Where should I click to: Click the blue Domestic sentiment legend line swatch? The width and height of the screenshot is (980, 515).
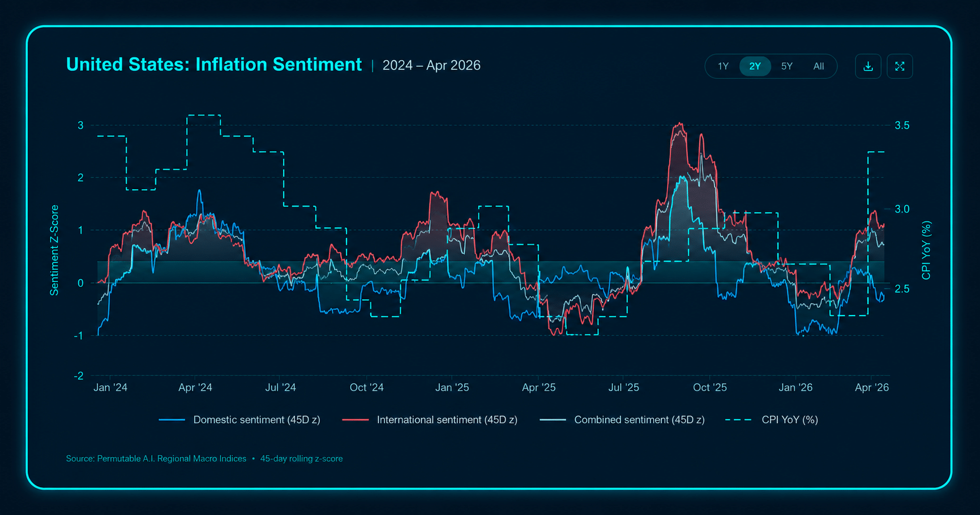tap(172, 420)
